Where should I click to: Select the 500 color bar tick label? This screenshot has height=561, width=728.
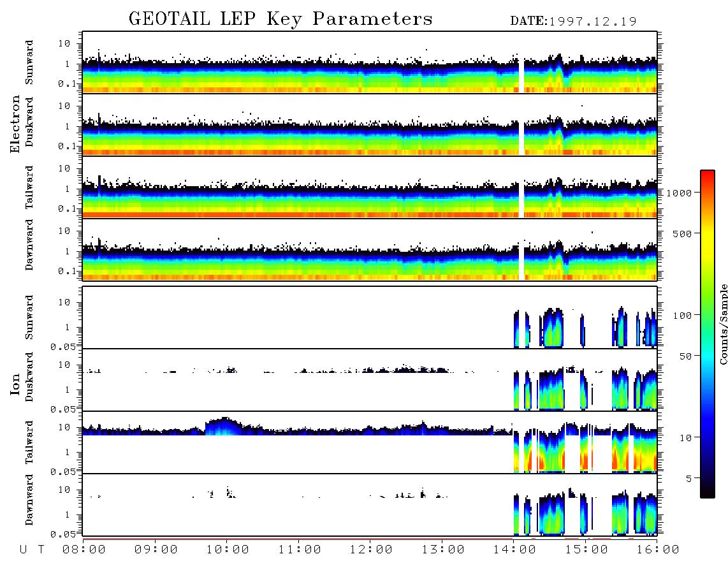[683, 233]
